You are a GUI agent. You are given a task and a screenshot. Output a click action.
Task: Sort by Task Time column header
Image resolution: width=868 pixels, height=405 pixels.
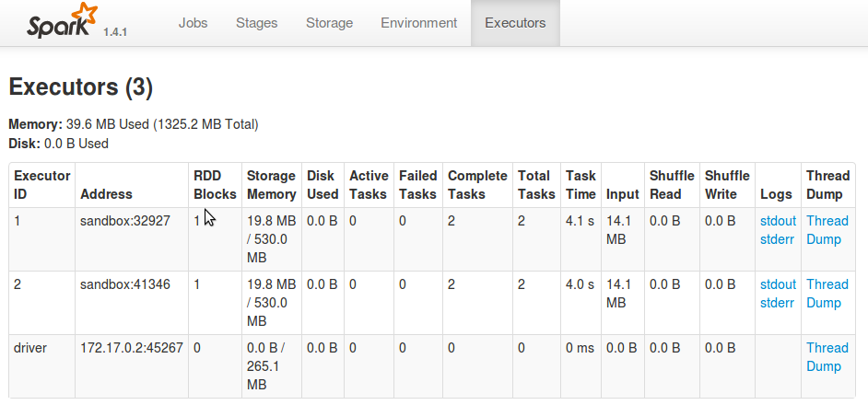[x=581, y=185]
